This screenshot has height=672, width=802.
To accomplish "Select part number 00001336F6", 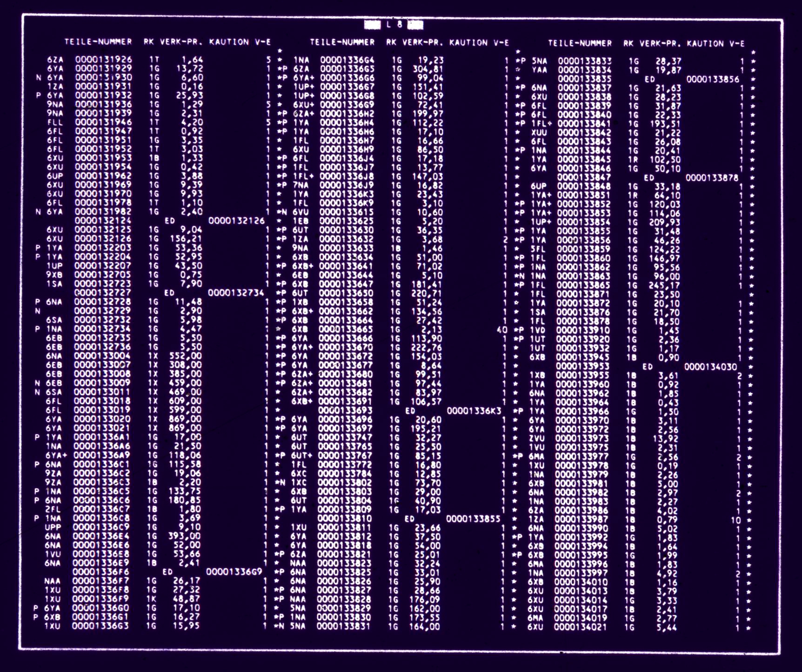I will 101,572.
